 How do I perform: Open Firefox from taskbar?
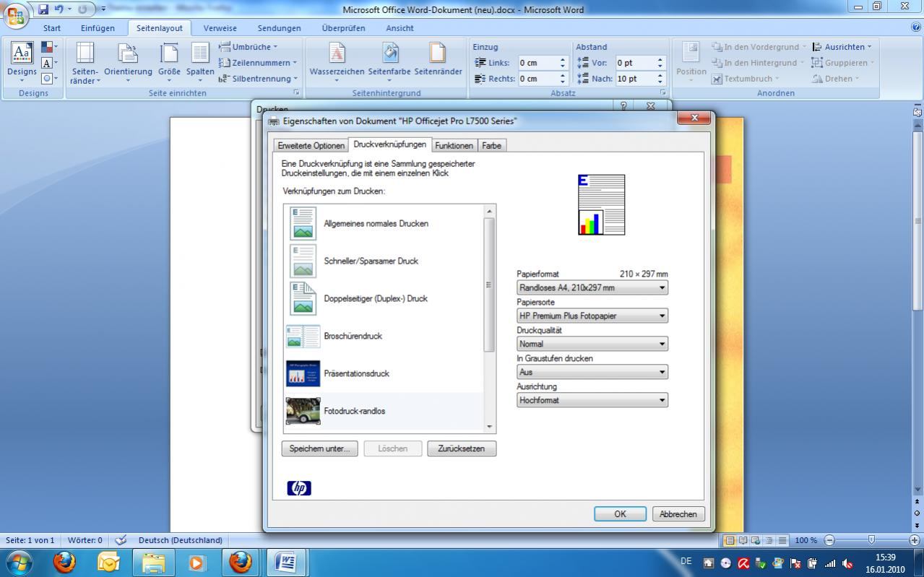coord(64,562)
